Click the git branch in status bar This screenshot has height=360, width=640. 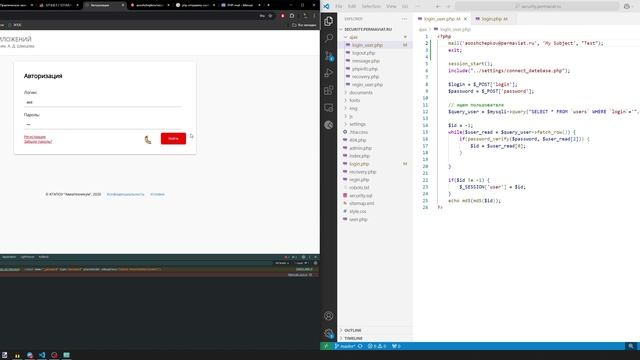point(345,346)
